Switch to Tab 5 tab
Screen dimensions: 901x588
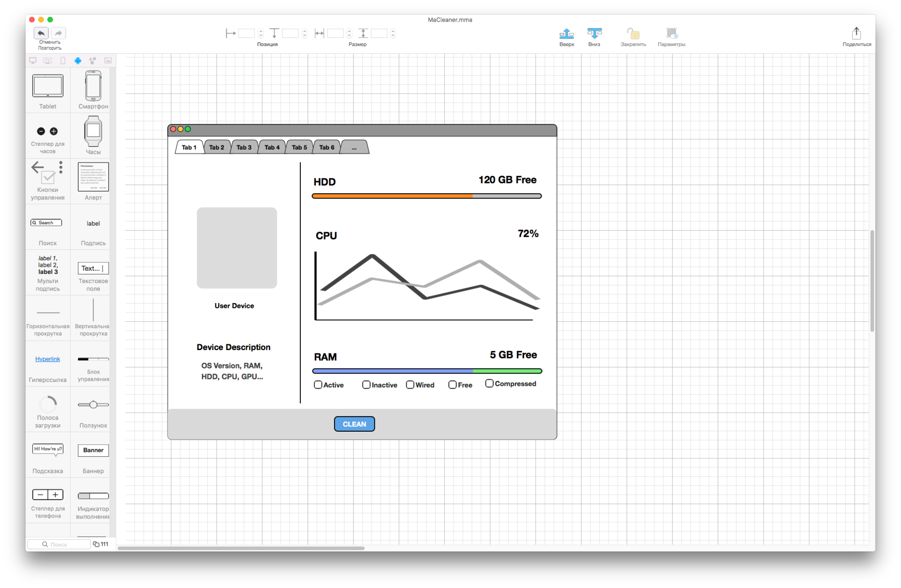pos(299,147)
